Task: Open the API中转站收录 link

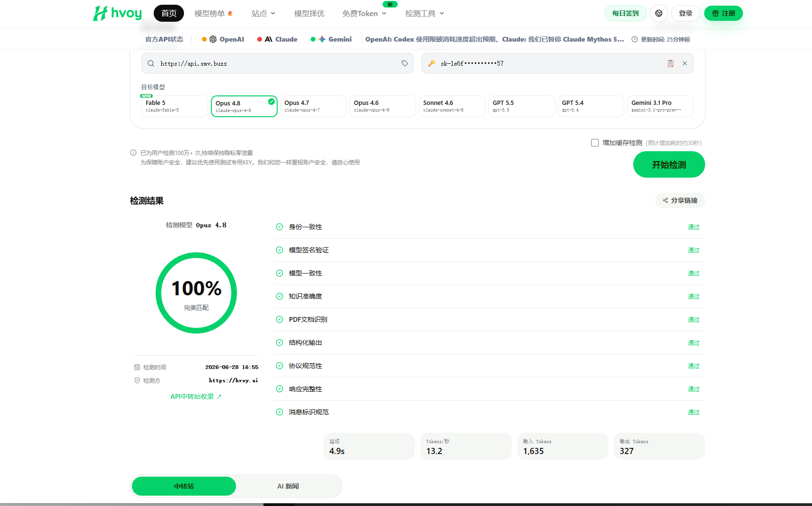Action: click(x=196, y=396)
